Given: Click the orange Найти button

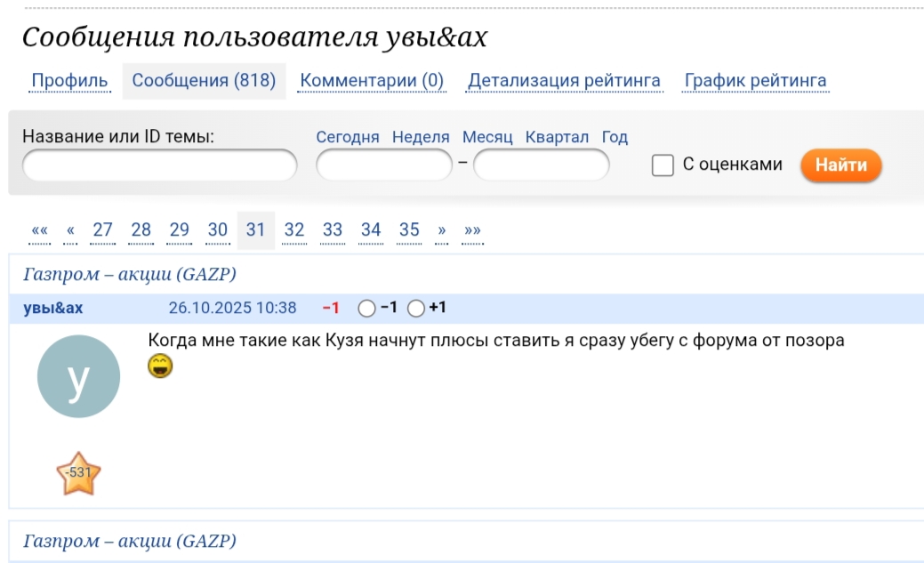Looking at the screenshot, I should [841, 165].
